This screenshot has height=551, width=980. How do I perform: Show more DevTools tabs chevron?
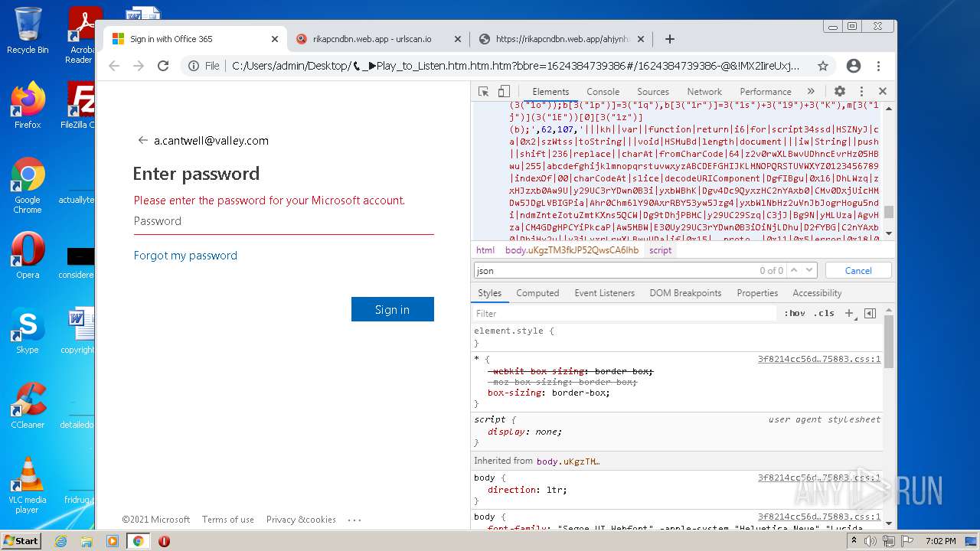tap(812, 91)
